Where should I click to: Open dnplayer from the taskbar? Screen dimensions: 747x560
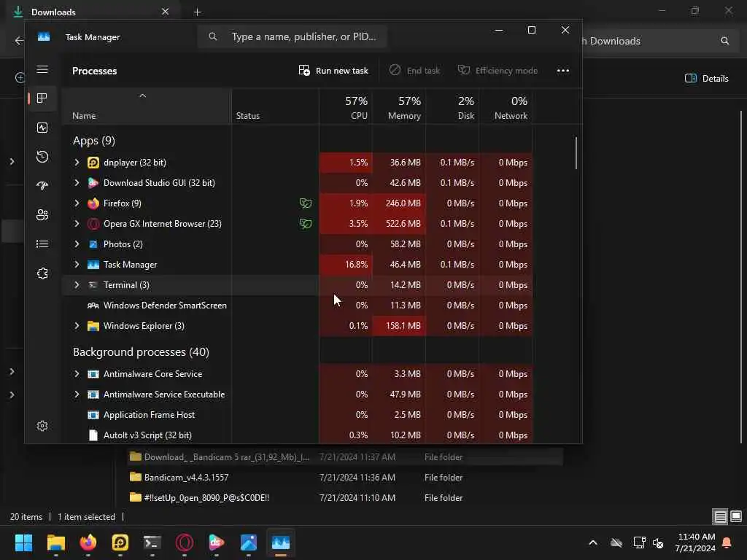point(120,542)
